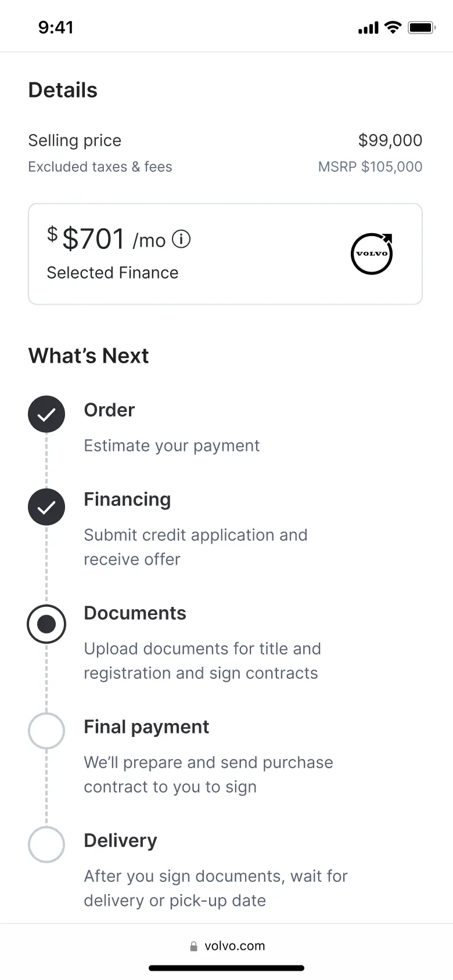Screen dimensions: 453x980
Task: Tap the Selected Finance label
Action: [113, 273]
